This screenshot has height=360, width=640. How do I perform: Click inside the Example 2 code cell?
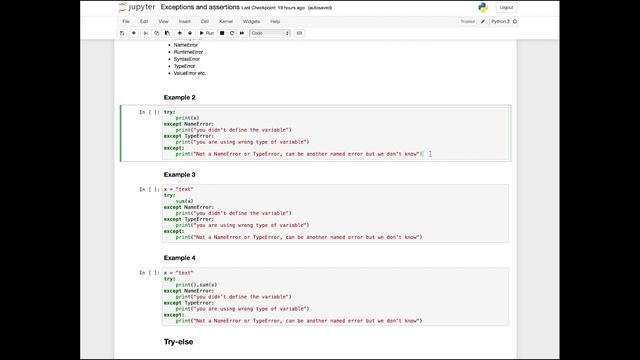coord(336,133)
